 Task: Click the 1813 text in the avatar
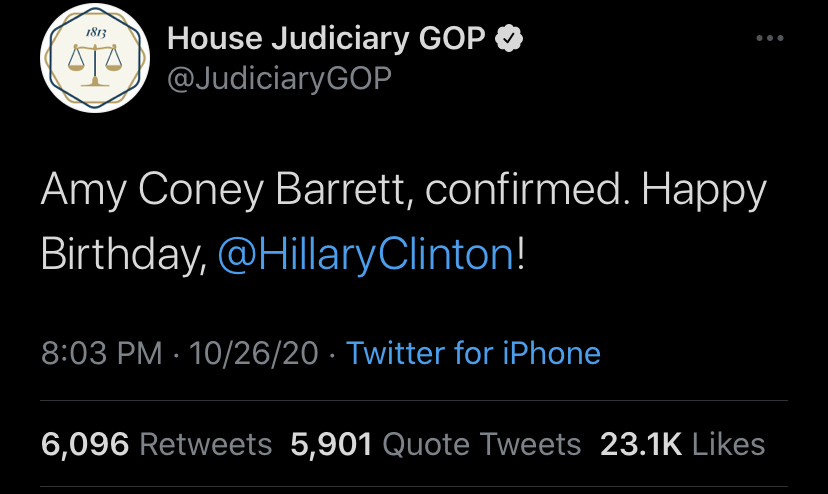click(96, 33)
